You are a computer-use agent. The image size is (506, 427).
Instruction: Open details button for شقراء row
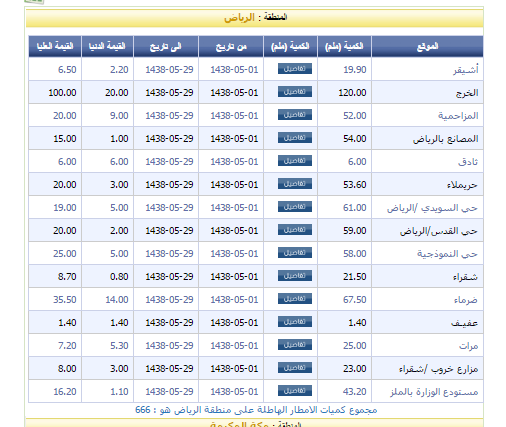pyautogui.click(x=295, y=276)
